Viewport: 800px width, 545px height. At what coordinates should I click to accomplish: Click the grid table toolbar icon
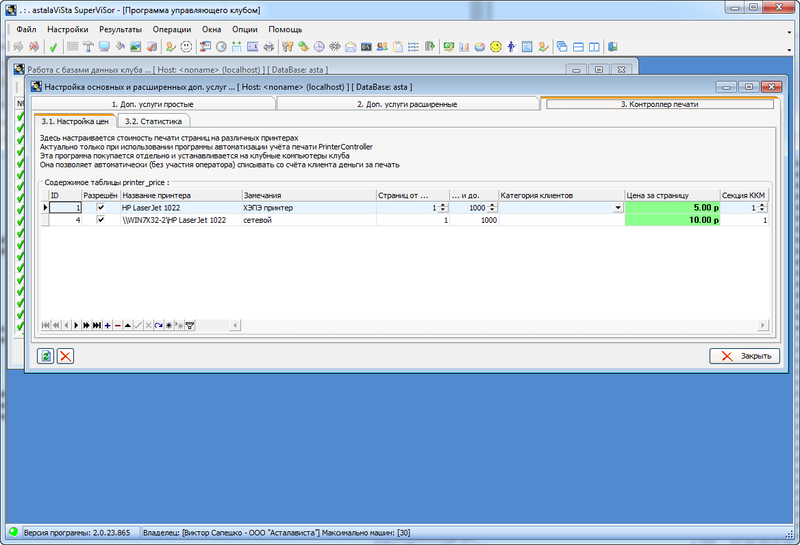click(72, 47)
